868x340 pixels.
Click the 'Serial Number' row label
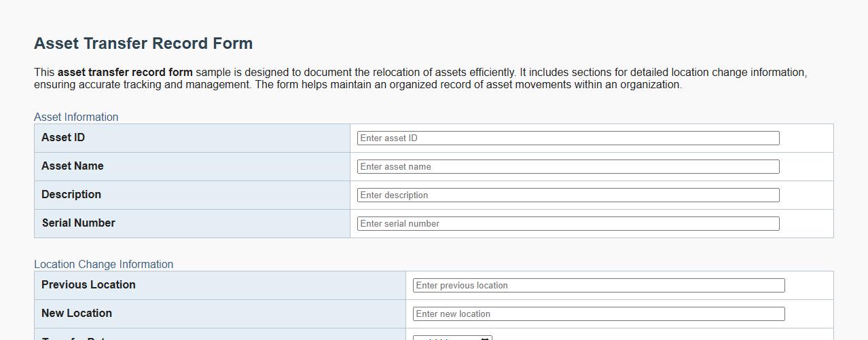[79, 223]
